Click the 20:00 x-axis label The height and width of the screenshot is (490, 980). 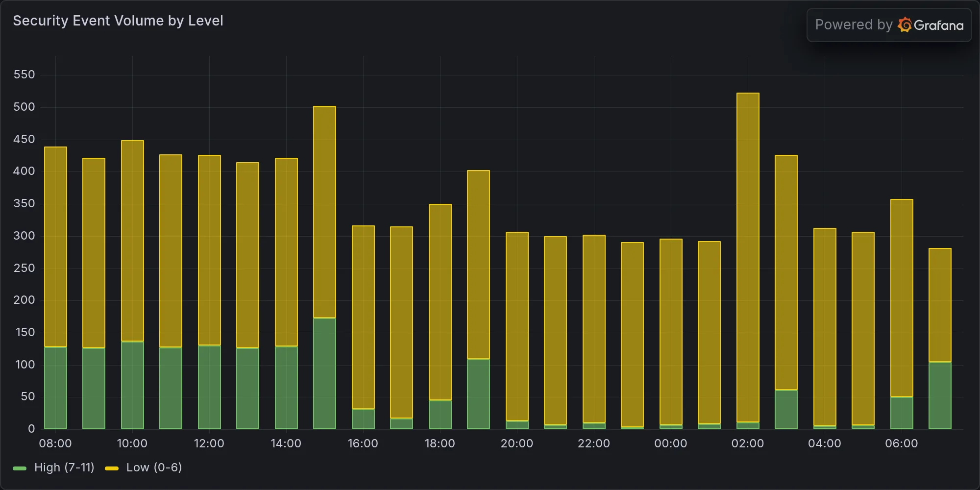pyautogui.click(x=517, y=443)
